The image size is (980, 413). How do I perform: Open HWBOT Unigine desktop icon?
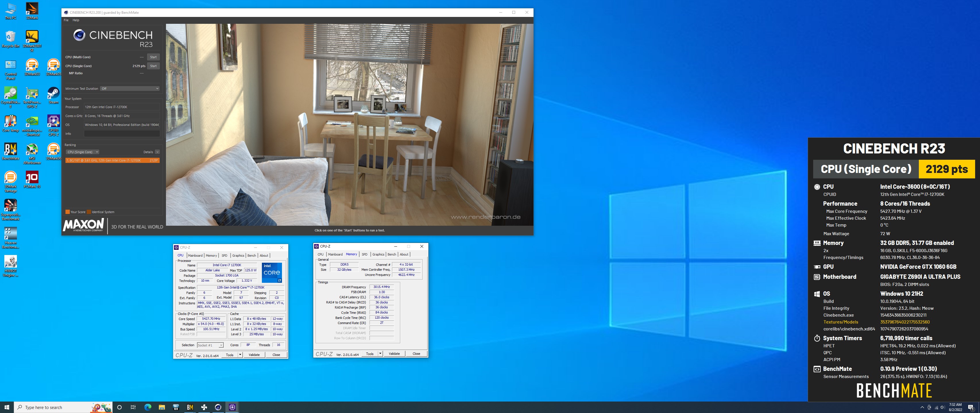click(10, 266)
